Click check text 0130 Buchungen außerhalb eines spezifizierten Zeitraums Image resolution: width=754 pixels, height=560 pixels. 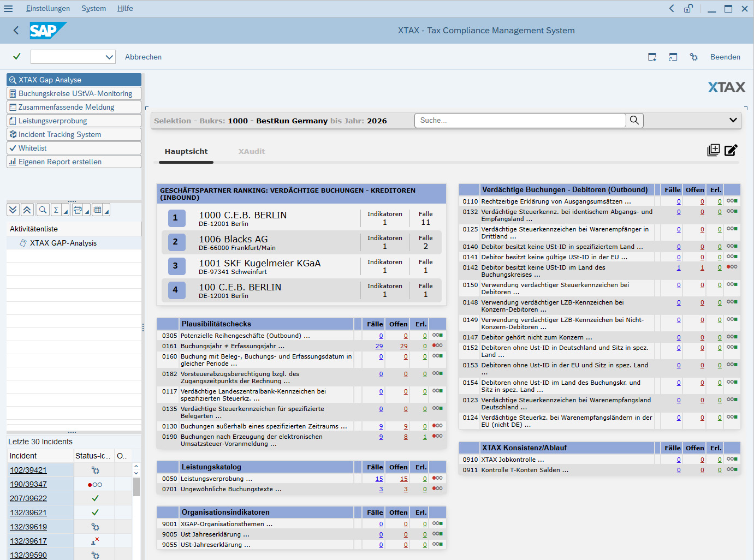pos(264,426)
